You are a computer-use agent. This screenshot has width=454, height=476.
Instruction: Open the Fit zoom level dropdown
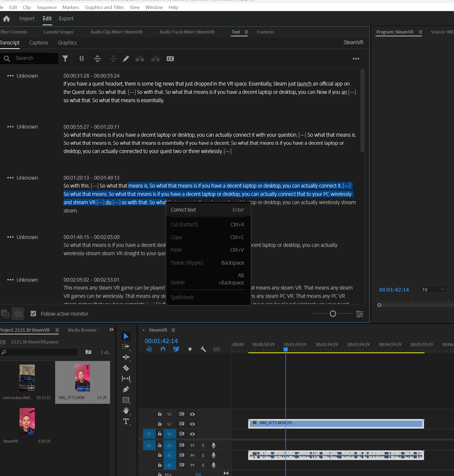(433, 290)
